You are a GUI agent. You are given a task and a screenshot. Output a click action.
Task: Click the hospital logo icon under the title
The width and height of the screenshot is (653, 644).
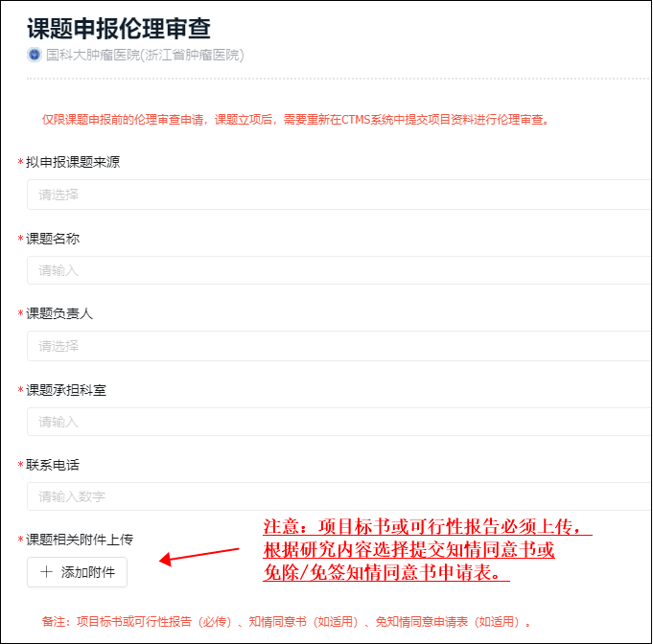click(x=35, y=55)
